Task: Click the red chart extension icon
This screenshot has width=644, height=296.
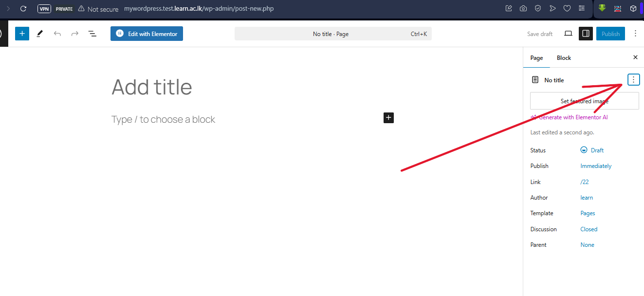Action: point(618,8)
